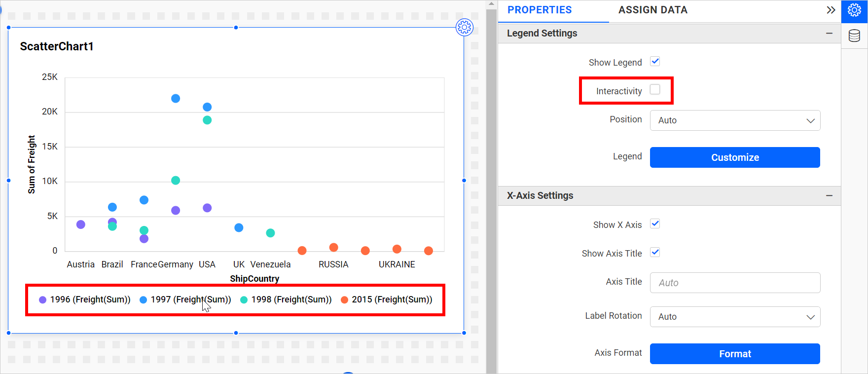The image size is (868, 374).
Task: Collapse the X-Axis Settings section
Action: point(829,195)
